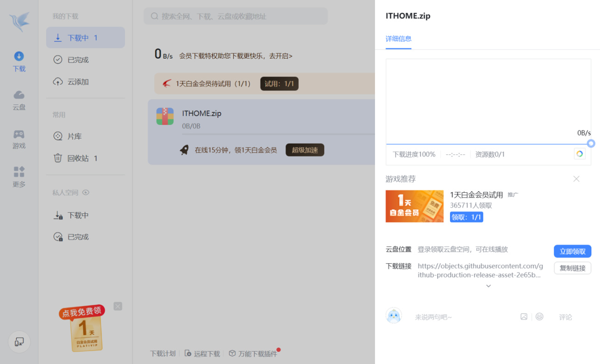600x364 pixels.
Task: Click the comment avatar icon
Action: [394, 316]
